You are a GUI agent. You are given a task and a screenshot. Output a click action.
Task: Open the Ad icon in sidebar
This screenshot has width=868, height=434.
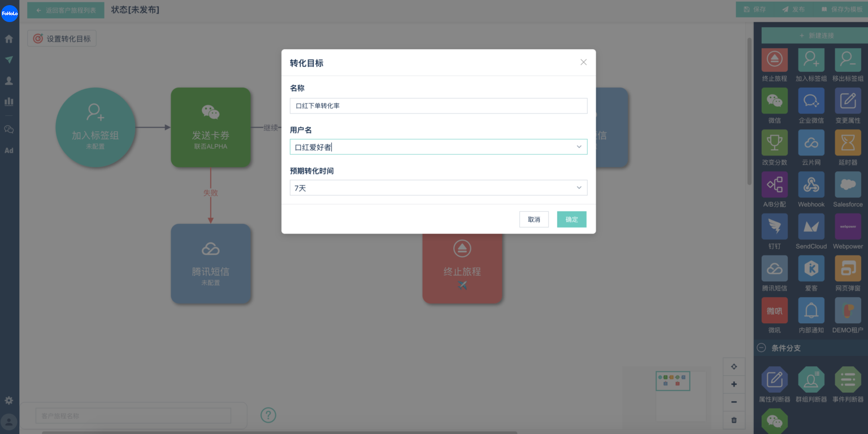click(x=9, y=151)
